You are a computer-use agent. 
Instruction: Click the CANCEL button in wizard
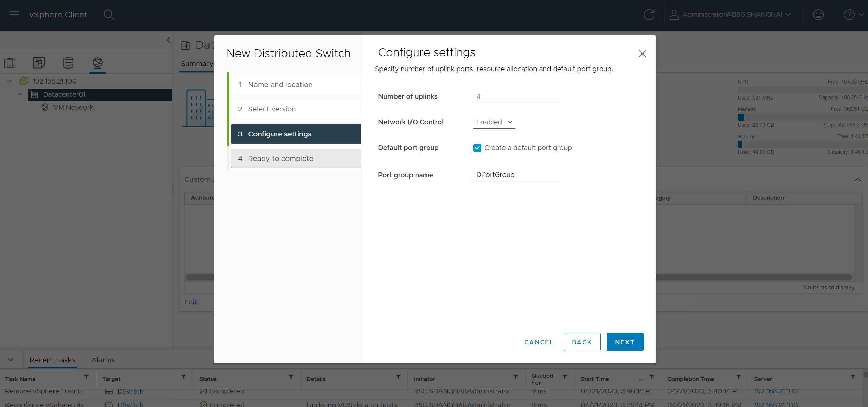[539, 342]
